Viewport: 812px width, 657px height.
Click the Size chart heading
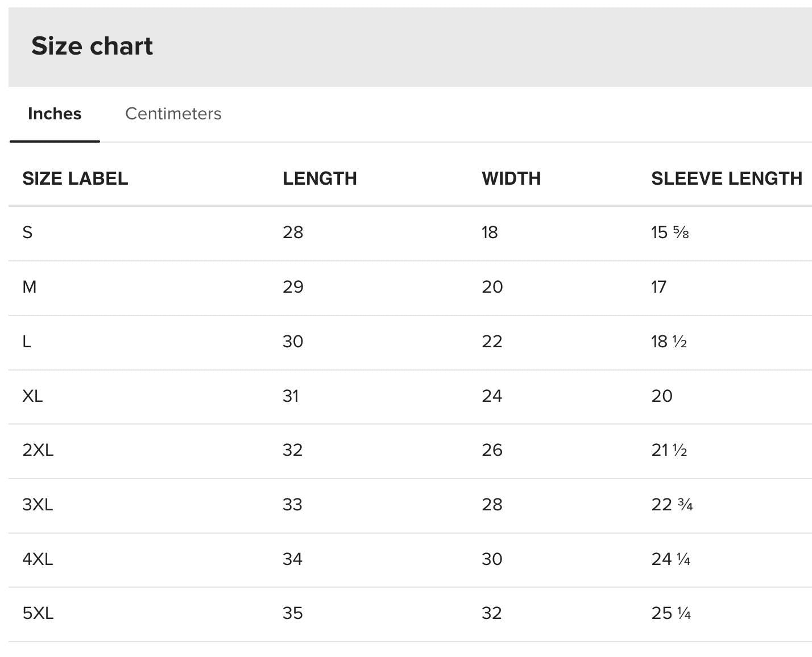[92, 46]
